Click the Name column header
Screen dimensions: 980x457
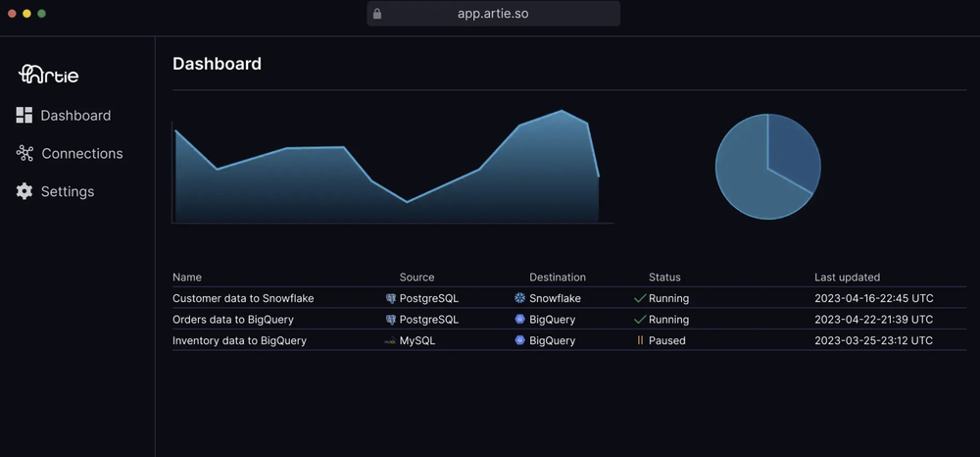pos(187,277)
